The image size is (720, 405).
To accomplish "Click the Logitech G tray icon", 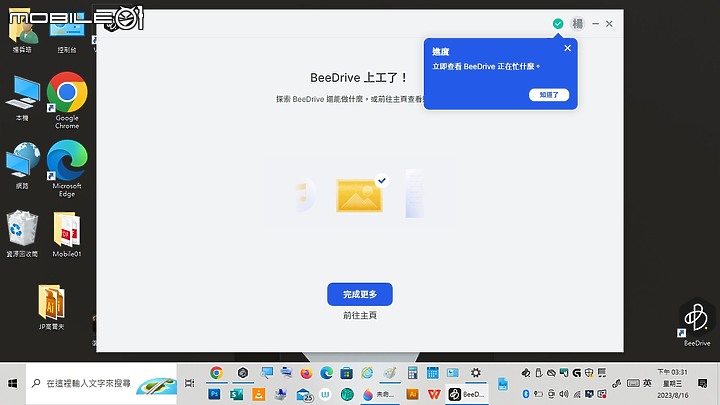I will (577, 373).
